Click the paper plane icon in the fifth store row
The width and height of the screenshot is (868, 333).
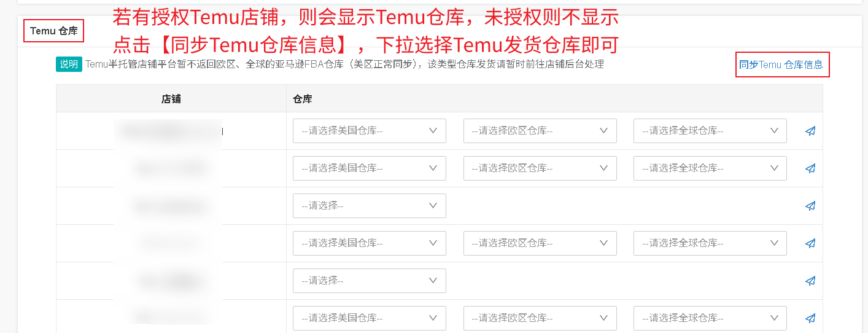810,281
